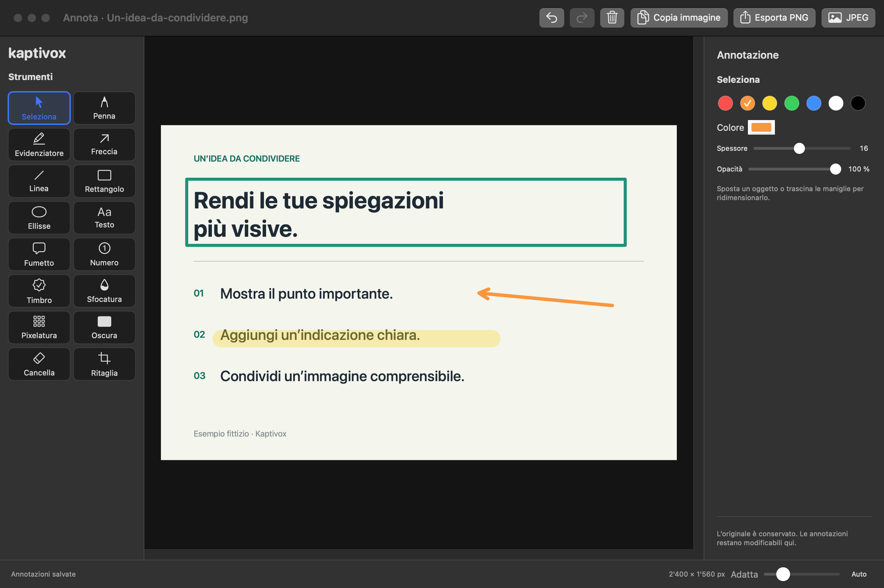Pick the black color swatch
This screenshot has width=884, height=588.
(858, 103)
